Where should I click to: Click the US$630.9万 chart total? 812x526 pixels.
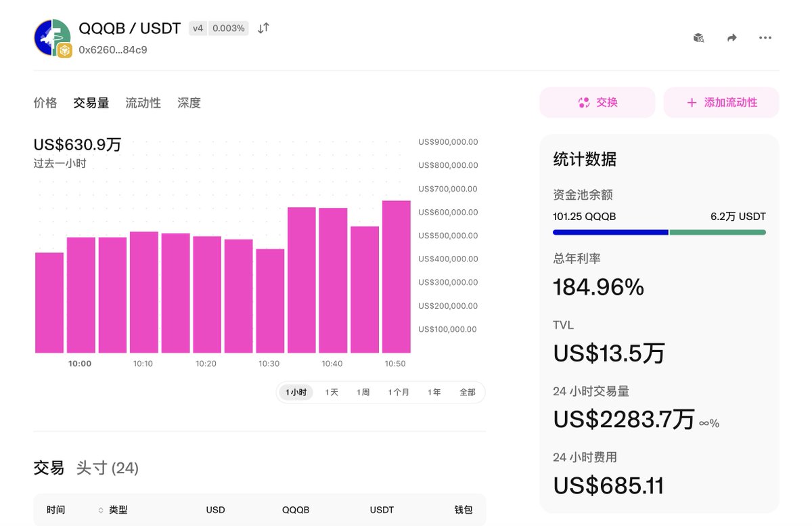tap(77, 144)
